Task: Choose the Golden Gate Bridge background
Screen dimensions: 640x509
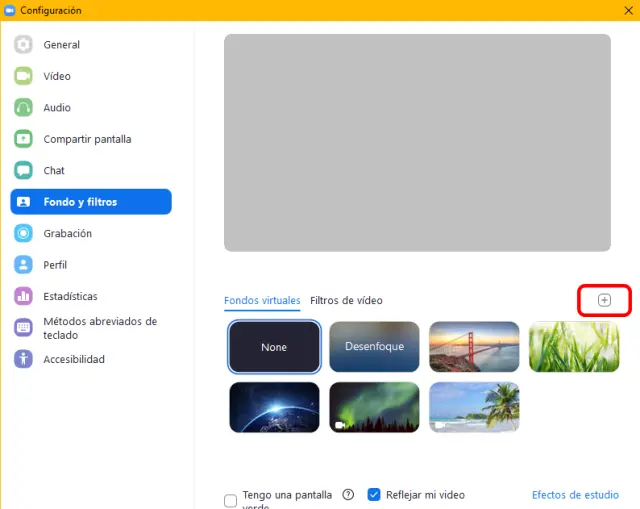Action: 474,346
